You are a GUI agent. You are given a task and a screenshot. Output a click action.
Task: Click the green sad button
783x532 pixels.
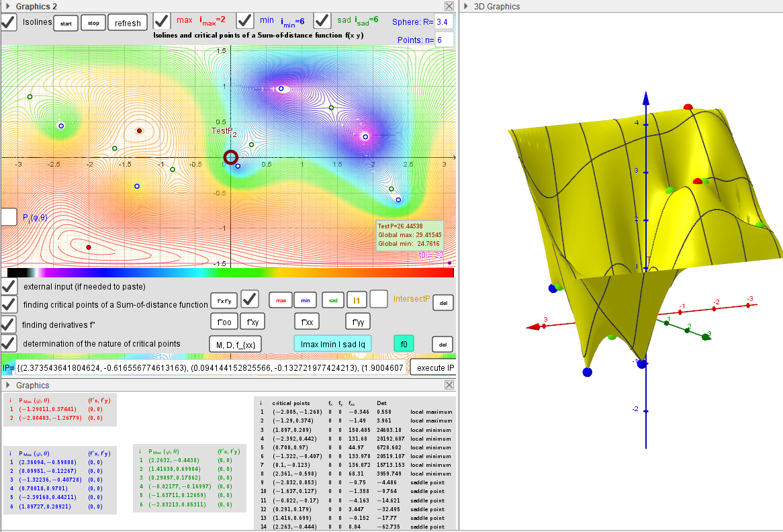pos(333,300)
